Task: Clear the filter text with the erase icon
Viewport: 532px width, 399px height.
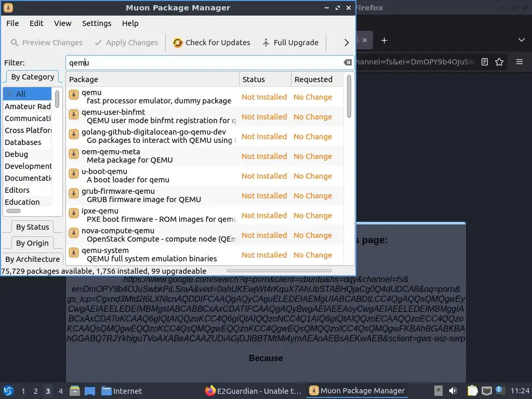Action: 348,62
